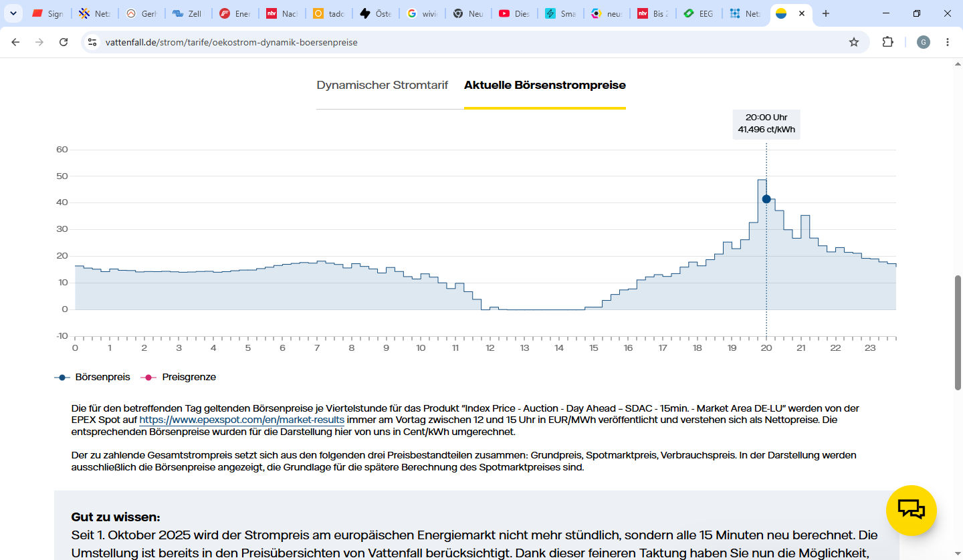Click the y-axis label '-10'
This screenshot has height=560, width=963.
(61, 335)
